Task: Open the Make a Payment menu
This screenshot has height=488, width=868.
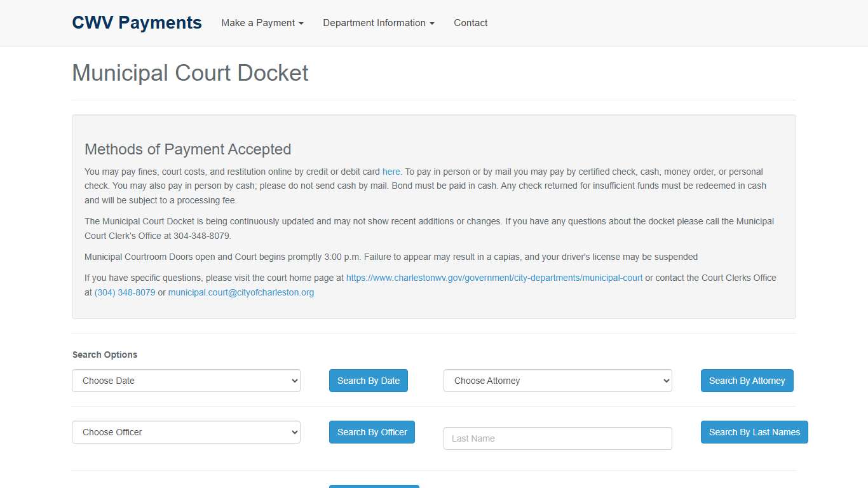Action: pos(261,23)
